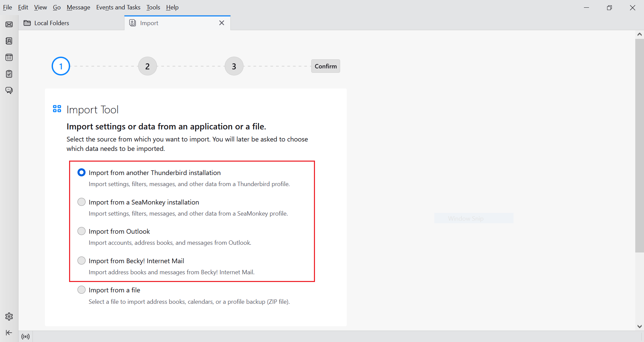Switch to the Import tab
Viewport: 644px width, 342px height.
point(177,23)
